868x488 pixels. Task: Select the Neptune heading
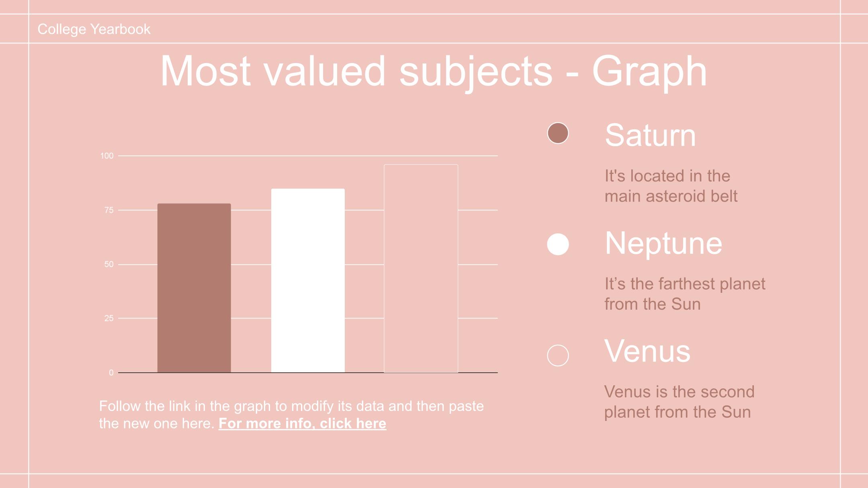pyautogui.click(x=663, y=243)
